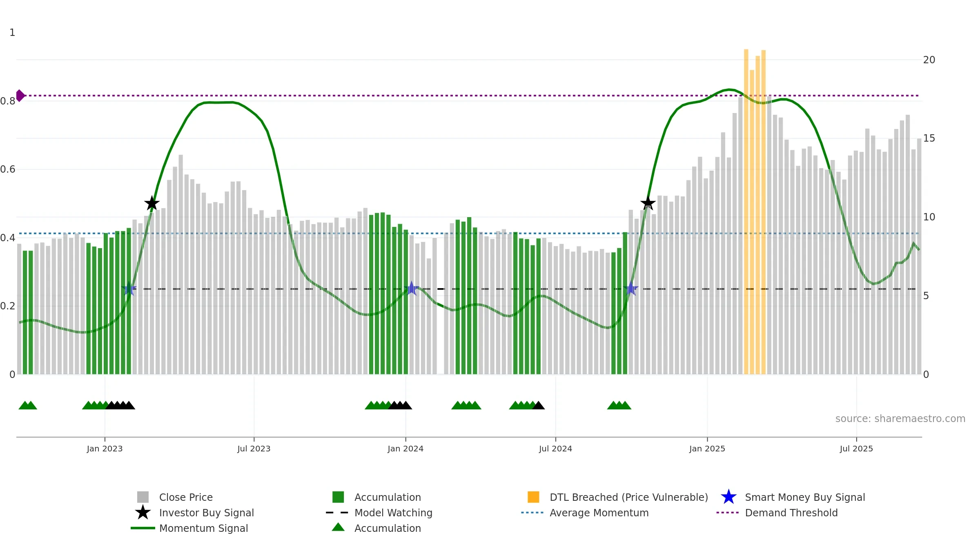Click the DTL Breached (Price Vulnerable) label
Screen dimensions: 980x551
pos(629,497)
